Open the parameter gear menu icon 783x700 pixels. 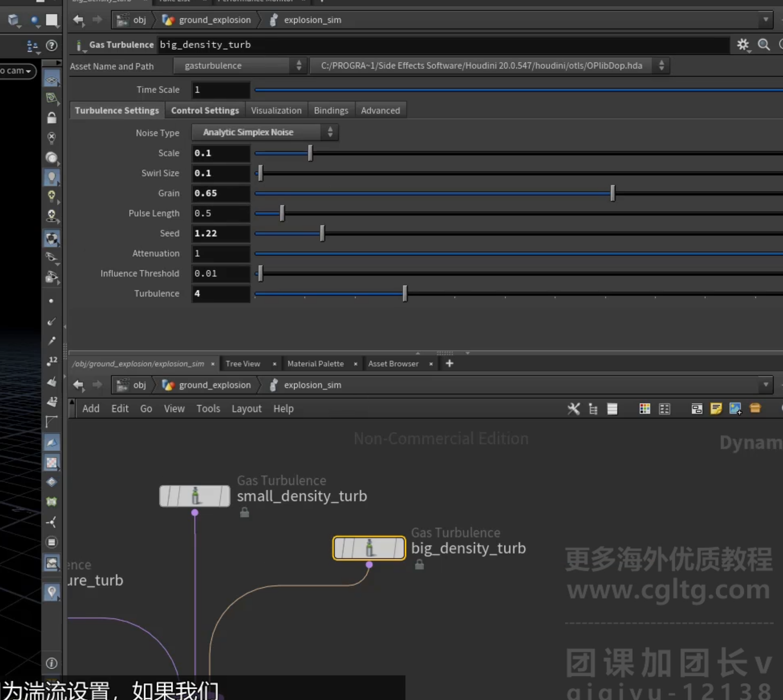[743, 44]
